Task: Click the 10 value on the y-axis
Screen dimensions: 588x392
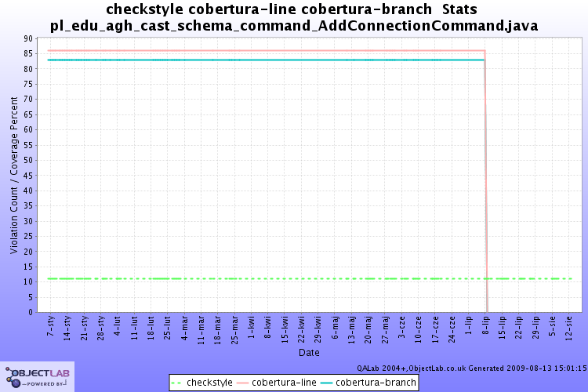Action: (x=28, y=281)
